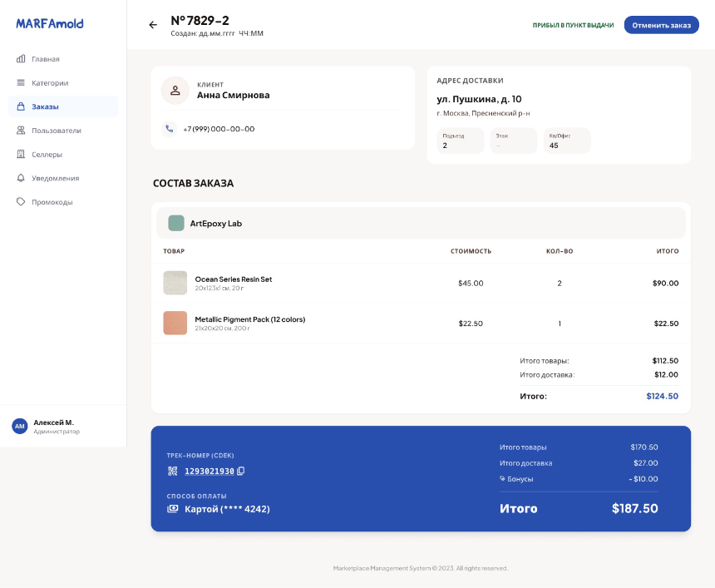Open Главная menu item
This screenshot has height=588, width=715.
(63, 59)
